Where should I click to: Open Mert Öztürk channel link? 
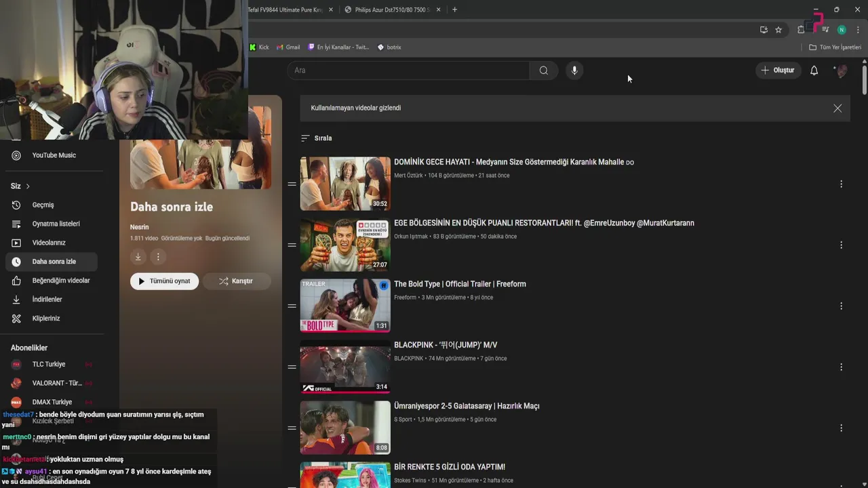[408, 176]
